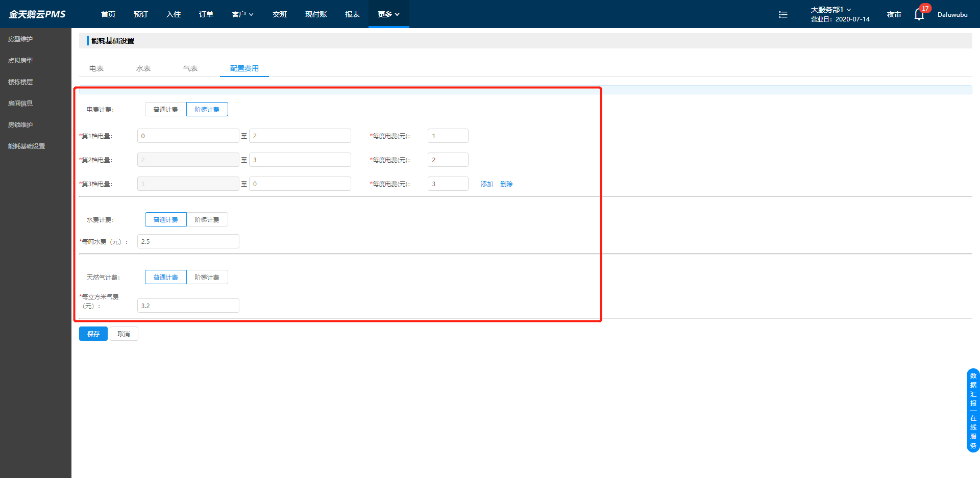980x478 pixels.
Task: Select 虚拟房型 in the sidebar
Action: pyautogui.click(x=20, y=61)
